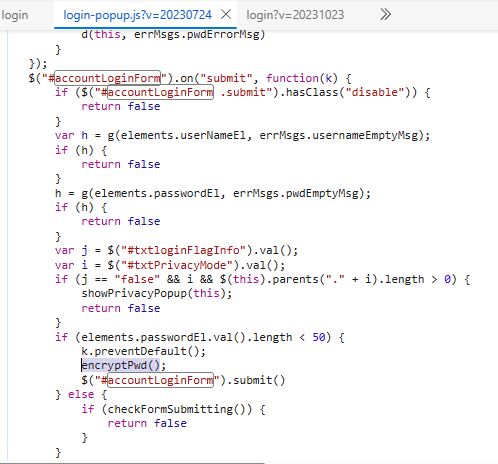Click the #txtPrivacyMode variable line
This screenshot has width=498, height=464.
170,265
